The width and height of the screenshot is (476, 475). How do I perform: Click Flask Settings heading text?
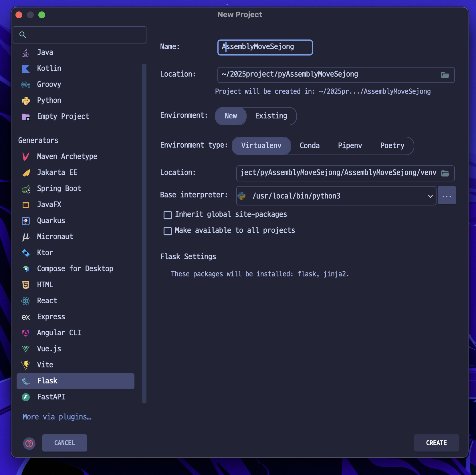(188, 257)
